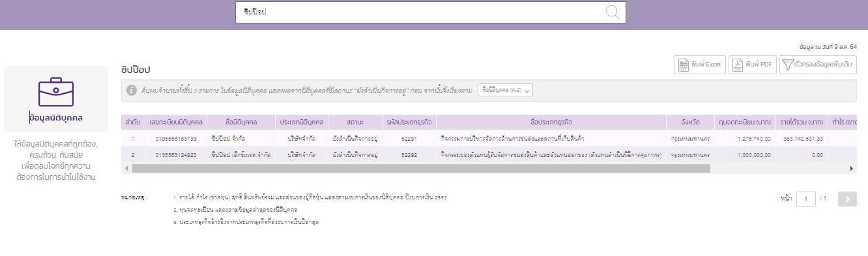The height and width of the screenshot is (256, 868).
Task: Export results with พิมพ์ PDF button
Action: tap(753, 64)
